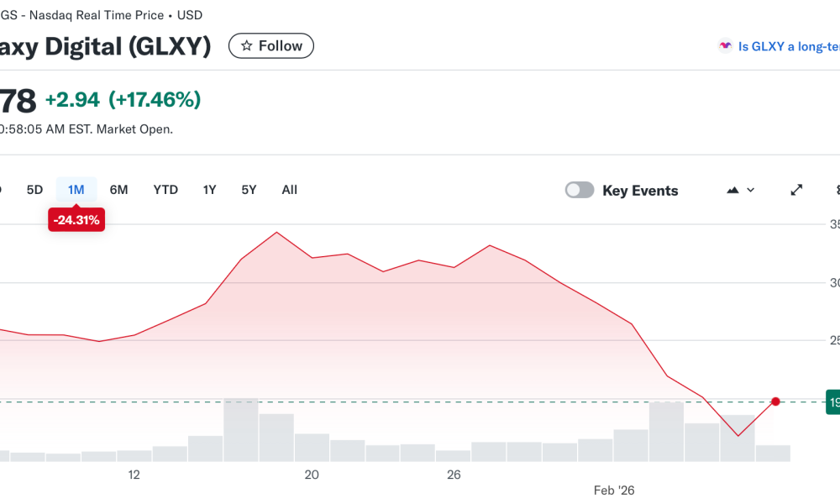The width and height of the screenshot is (840, 504).
Task: Click the star icon inside the Follow button
Action: [x=245, y=45]
